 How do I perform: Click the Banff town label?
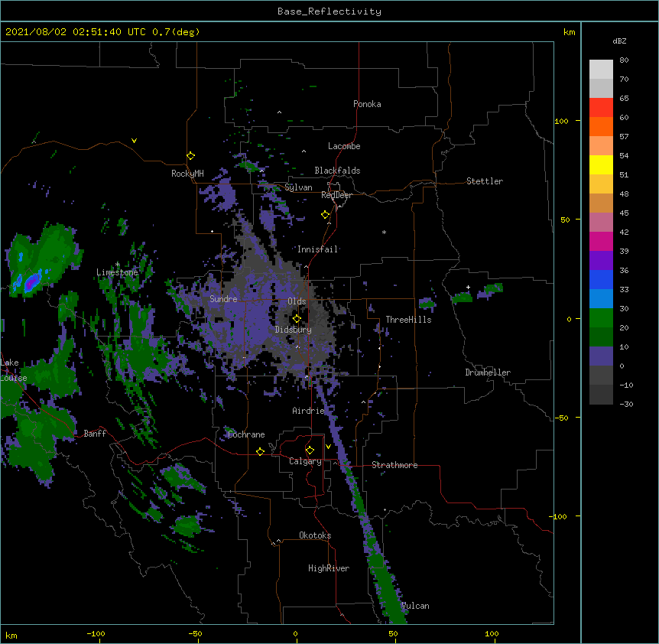[95, 434]
